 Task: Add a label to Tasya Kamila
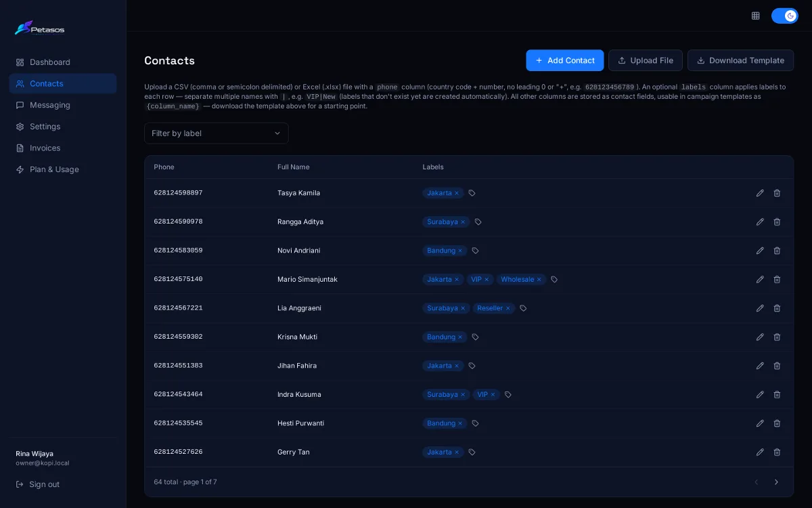pyautogui.click(x=472, y=193)
